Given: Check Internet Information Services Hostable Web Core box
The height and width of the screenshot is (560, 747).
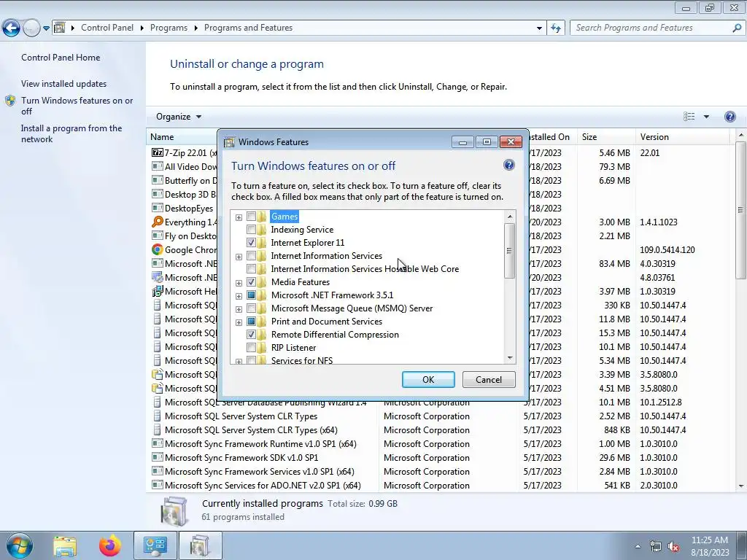Looking at the screenshot, I should [251, 269].
